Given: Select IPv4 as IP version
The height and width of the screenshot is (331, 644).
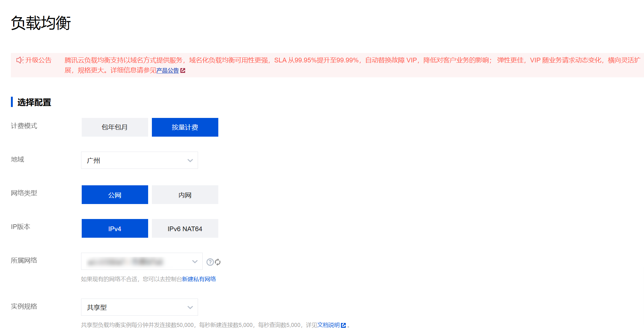Looking at the screenshot, I should (x=115, y=228).
